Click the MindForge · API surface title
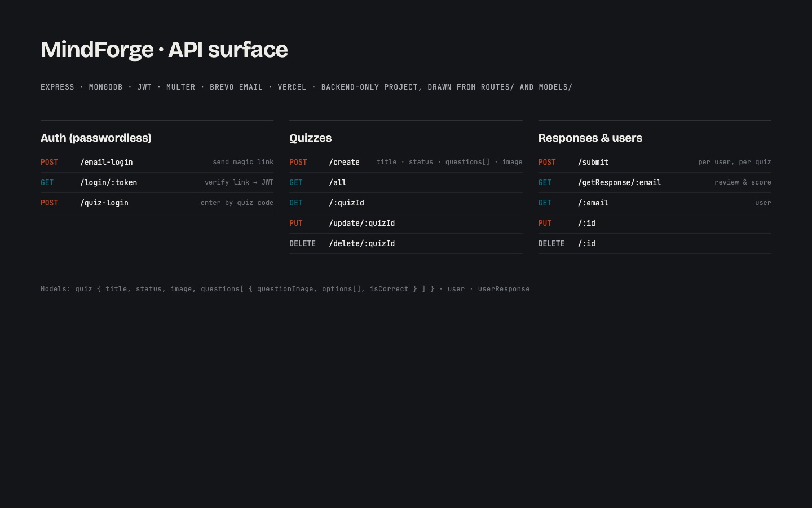812x508 pixels. pos(164,50)
